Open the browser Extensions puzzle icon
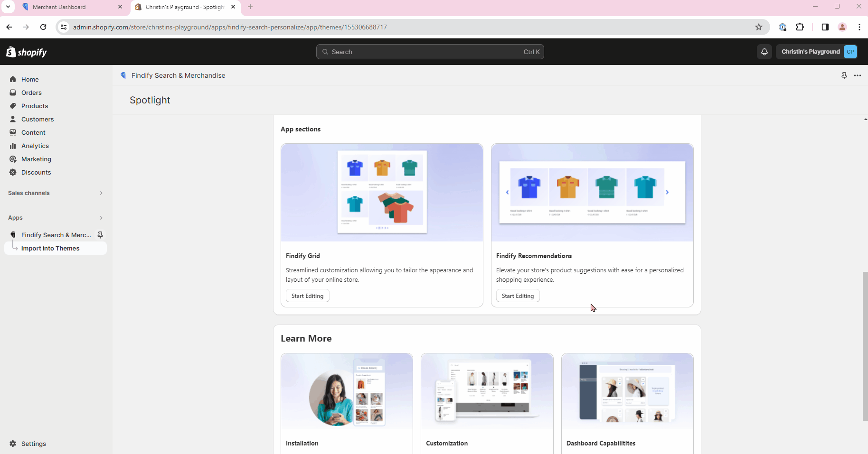 (800, 27)
